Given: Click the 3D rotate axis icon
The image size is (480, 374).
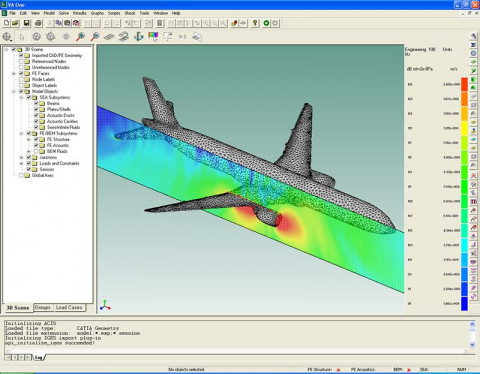Looking at the screenshot, I should pyautogui.click(x=138, y=37).
